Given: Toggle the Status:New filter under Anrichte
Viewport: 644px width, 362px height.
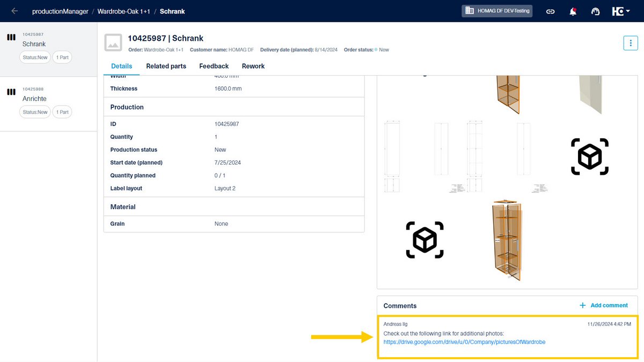Looking at the screenshot, I should (34, 112).
